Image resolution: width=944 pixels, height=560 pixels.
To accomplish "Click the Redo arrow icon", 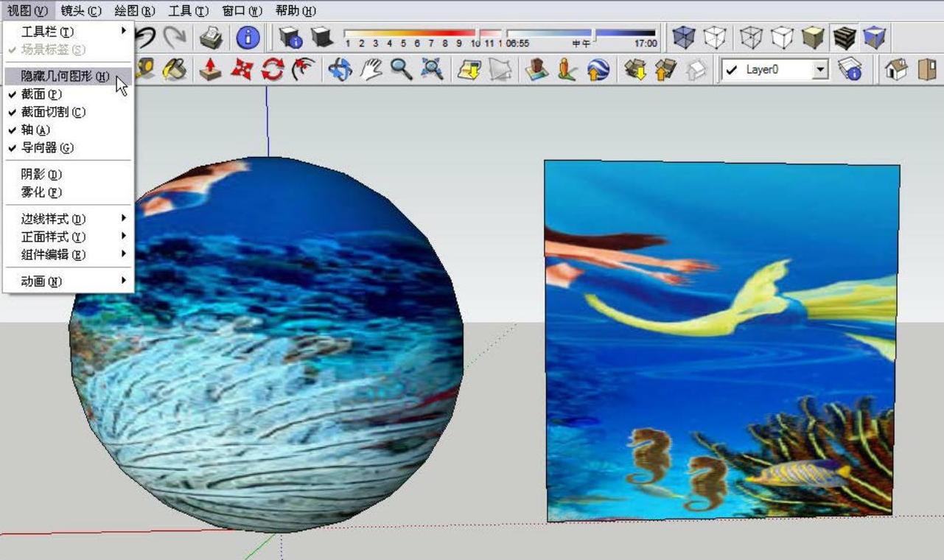I will (x=175, y=37).
